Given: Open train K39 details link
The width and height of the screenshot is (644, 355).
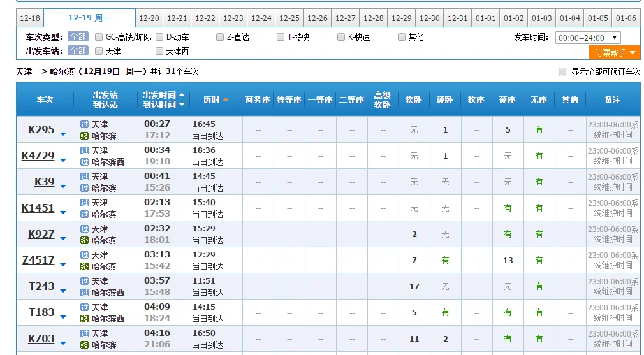Looking at the screenshot, I should coord(45,182).
